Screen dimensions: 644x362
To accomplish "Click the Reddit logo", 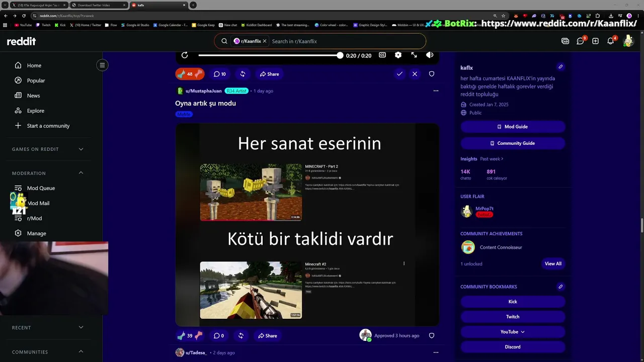I will 21,41.
